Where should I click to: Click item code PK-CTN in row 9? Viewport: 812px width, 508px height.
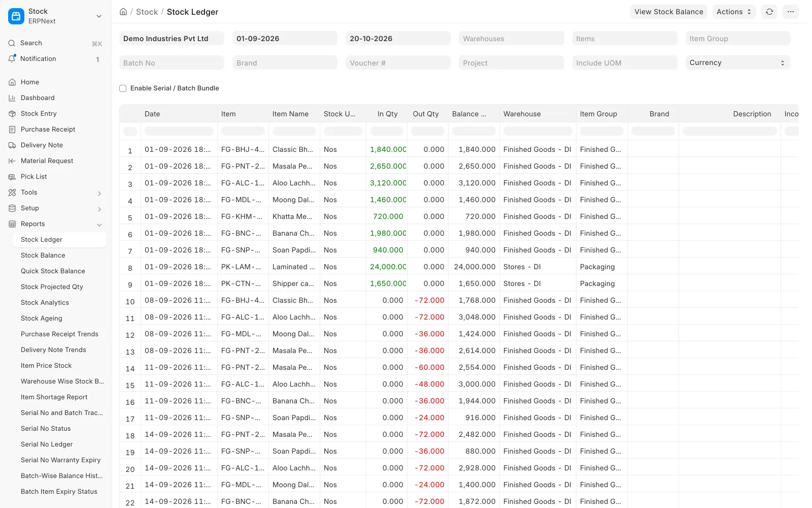[x=241, y=283]
